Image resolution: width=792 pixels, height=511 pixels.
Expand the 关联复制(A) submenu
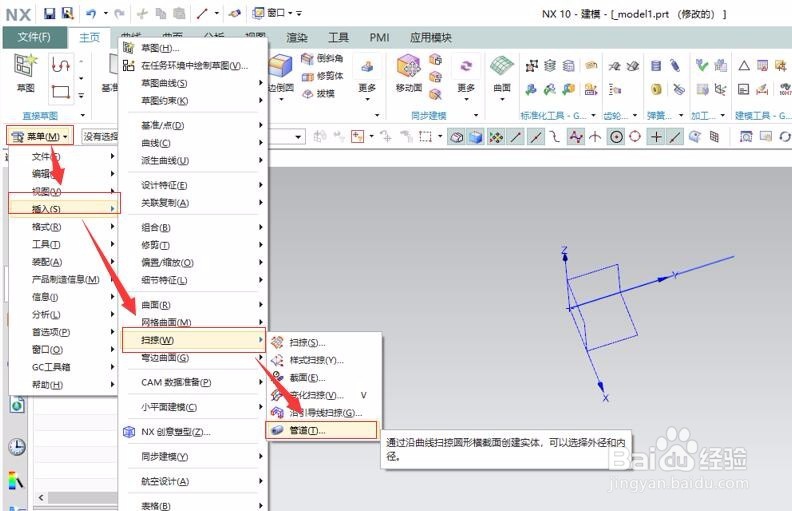(192, 203)
